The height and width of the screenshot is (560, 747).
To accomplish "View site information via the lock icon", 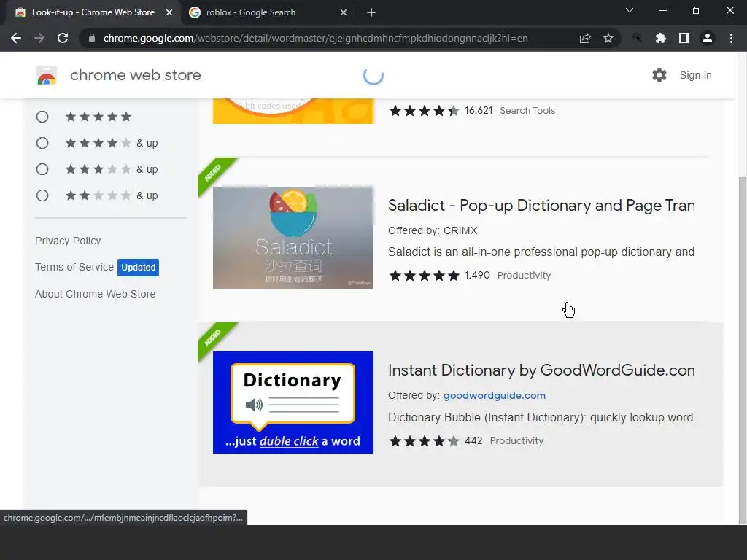I will click(x=92, y=38).
